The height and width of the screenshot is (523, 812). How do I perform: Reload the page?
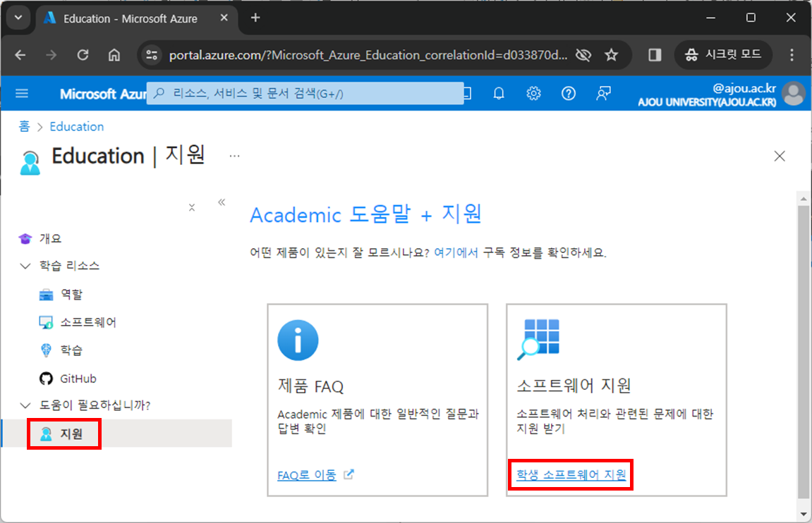[x=83, y=55]
